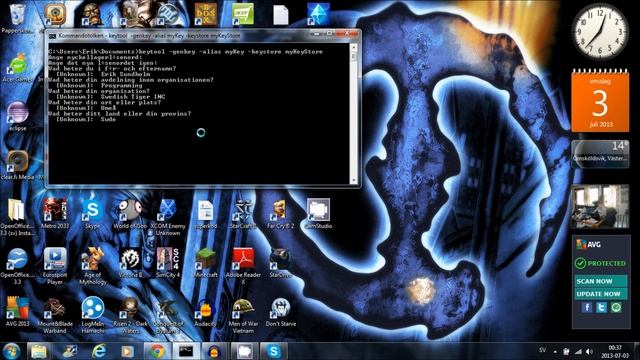The height and width of the screenshot is (360, 640).
Task: Switch to Google Chrome on the taskbar
Action: [157, 351]
